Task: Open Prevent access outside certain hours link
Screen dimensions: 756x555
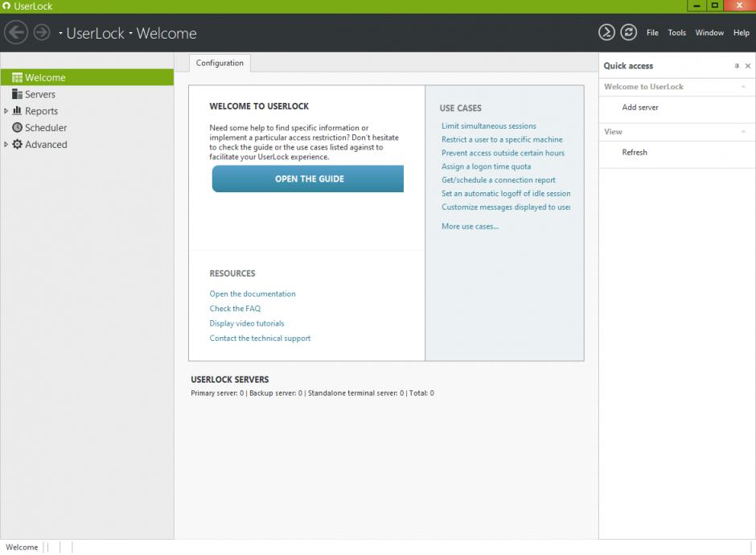Action: (x=503, y=153)
